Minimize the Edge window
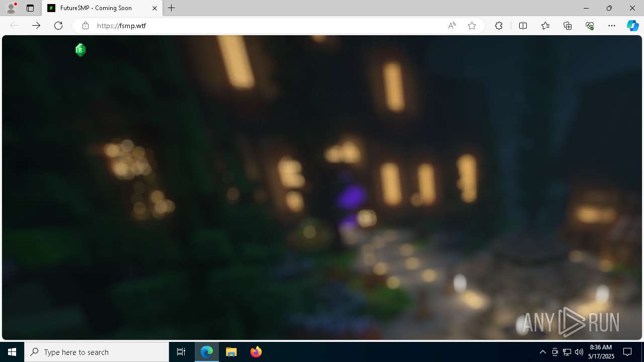 [586, 8]
